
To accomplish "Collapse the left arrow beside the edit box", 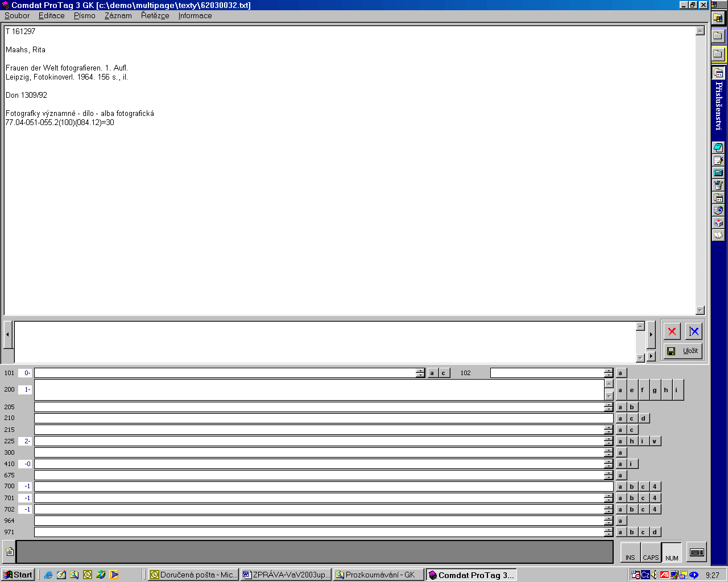I will click(x=7, y=334).
